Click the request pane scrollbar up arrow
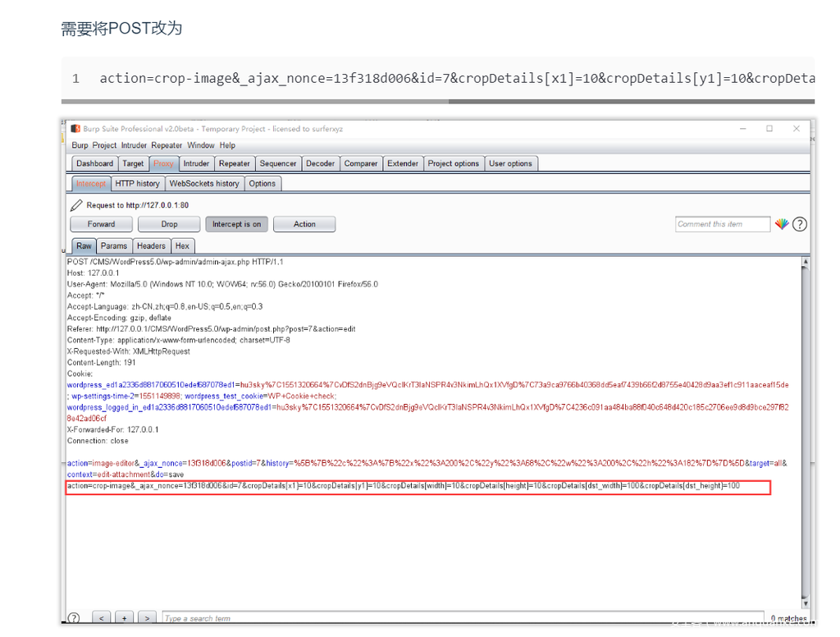Image resolution: width=840 pixels, height=637 pixels. (805, 263)
